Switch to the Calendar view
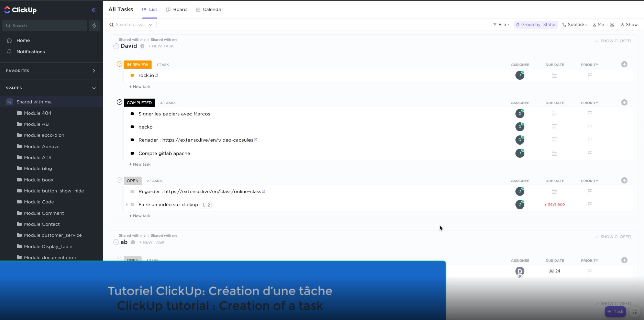Viewport: 644px width, 320px height. 209,9
